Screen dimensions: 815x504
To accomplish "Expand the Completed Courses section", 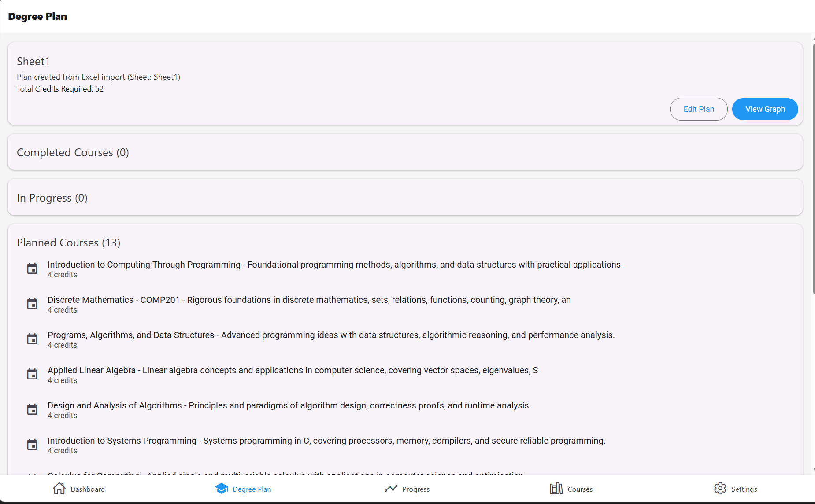I will click(x=73, y=152).
